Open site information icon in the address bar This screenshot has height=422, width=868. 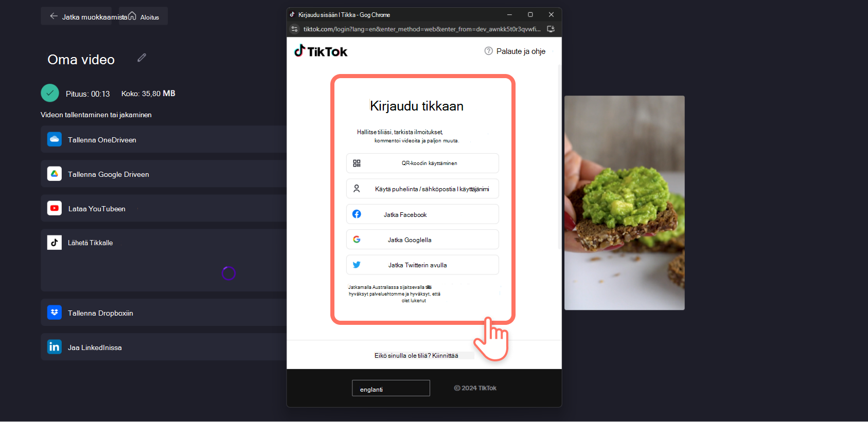294,29
